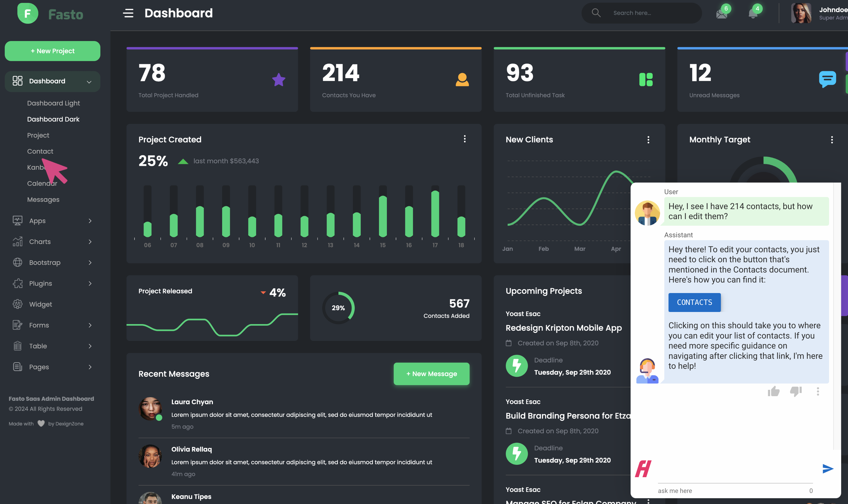Click the three-dot menu on Project Created
The image size is (848, 504).
(465, 139)
